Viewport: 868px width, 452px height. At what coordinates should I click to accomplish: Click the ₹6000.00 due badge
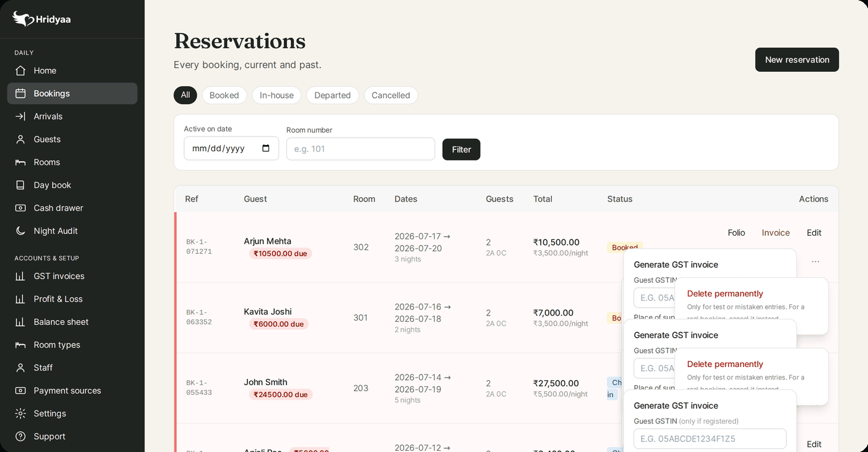278,324
